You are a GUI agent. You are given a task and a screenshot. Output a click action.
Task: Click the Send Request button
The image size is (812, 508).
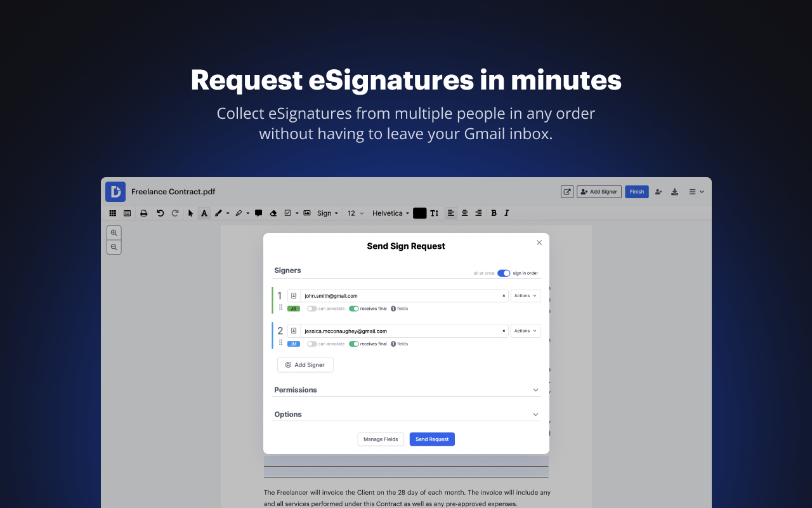pyautogui.click(x=432, y=439)
